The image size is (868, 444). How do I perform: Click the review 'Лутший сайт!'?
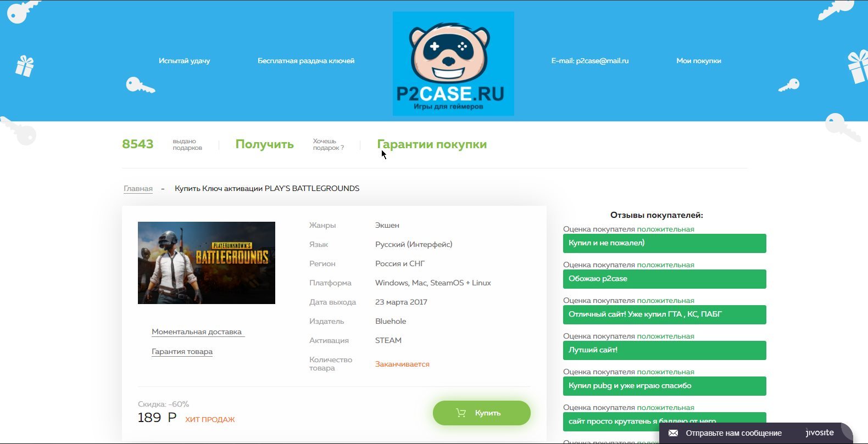click(665, 350)
